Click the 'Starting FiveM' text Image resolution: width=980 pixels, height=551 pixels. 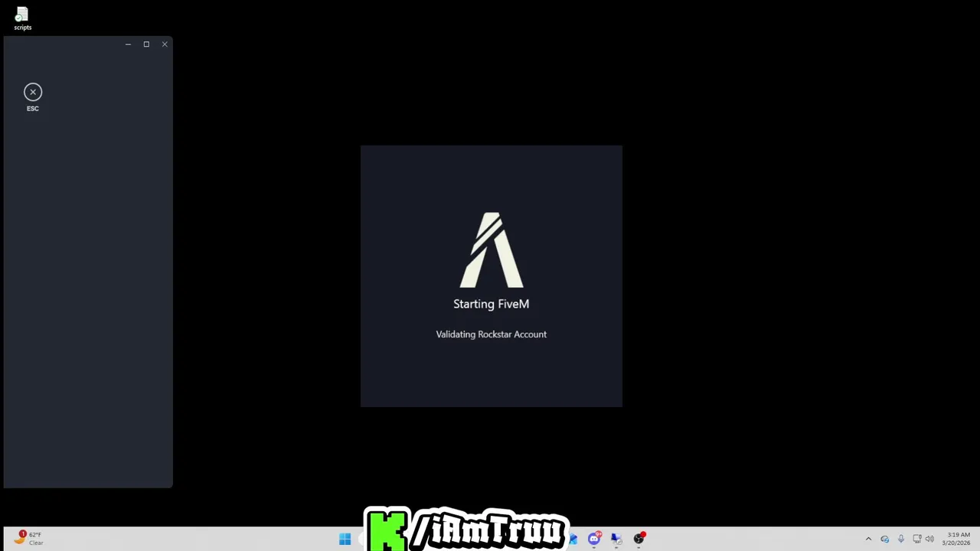491,304
